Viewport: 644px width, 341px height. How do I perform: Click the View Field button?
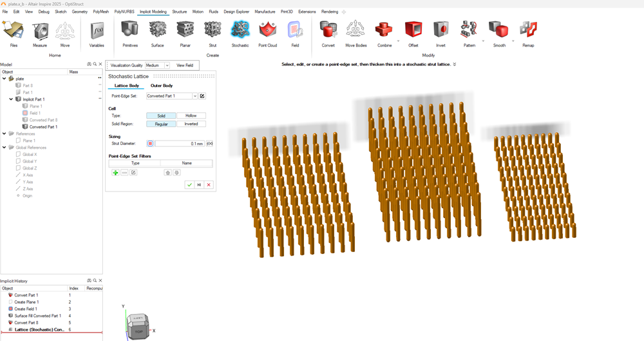coord(185,65)
